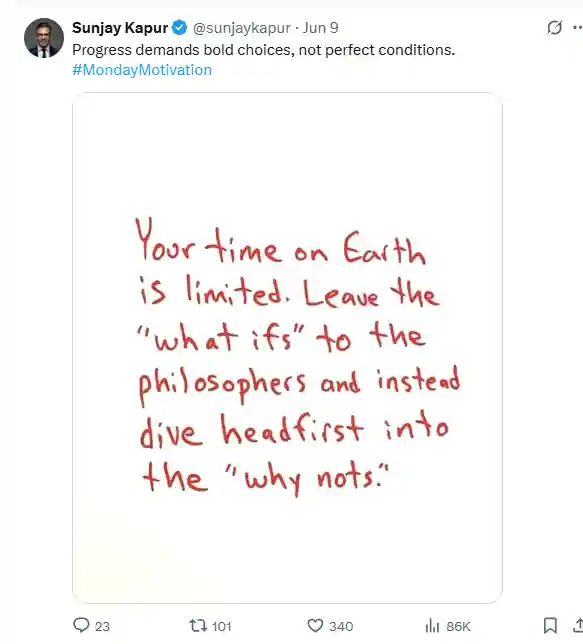This screenshot has width=583, height=644.
Task: Click the 23 replies count
Action: tap(102, 626)
